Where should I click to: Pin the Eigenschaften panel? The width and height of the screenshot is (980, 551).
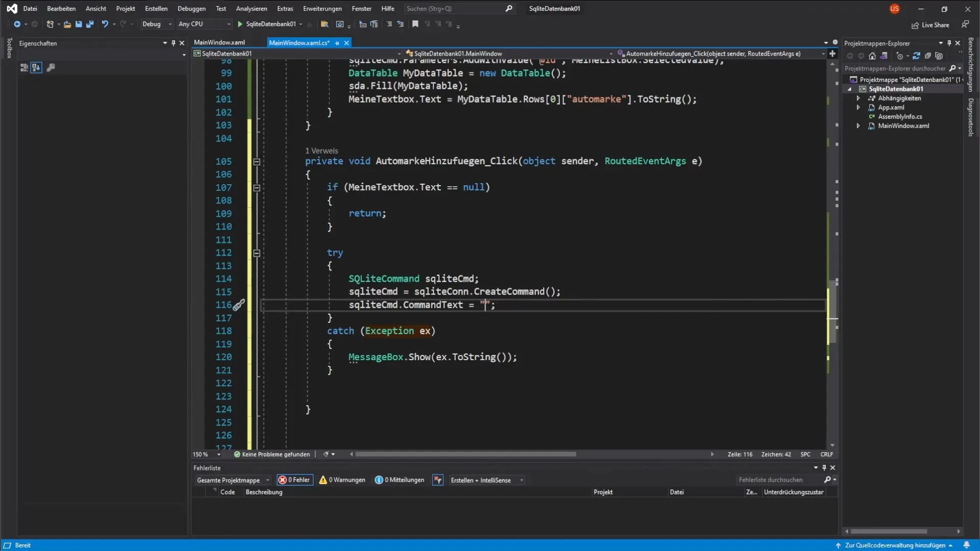click(174, 43)
